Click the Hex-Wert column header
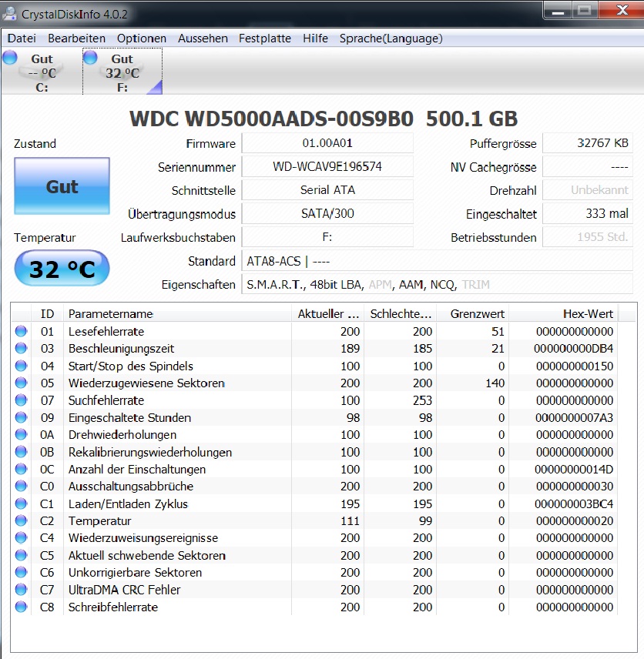Viewport: 644px width, 659px height. pyautogui.click(x=564, y=313)
